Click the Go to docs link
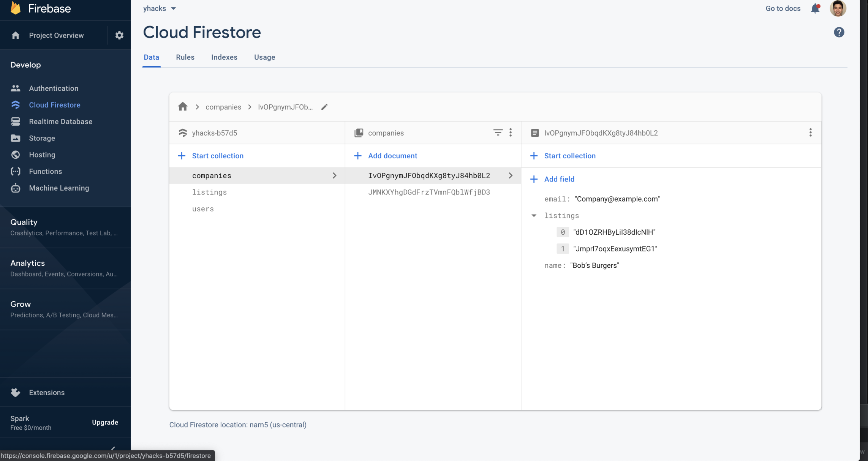Image resolution: width=868 pixels, height=461 pixels. [x=783, y=8]
